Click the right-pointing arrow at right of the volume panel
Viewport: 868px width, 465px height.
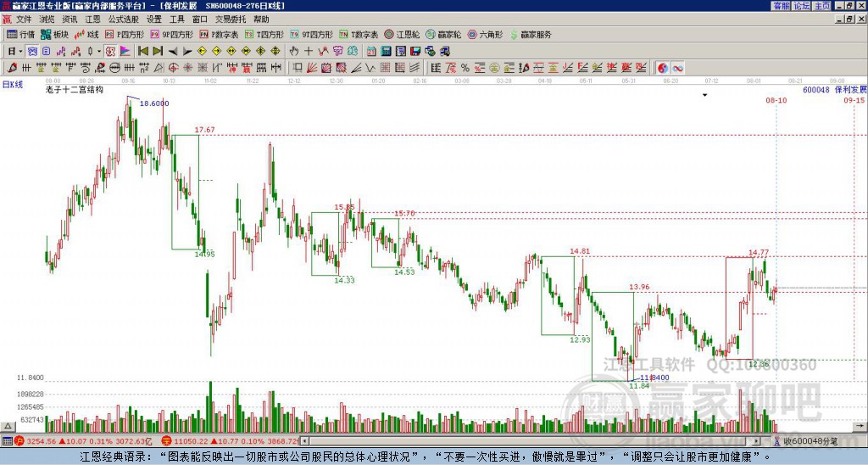(x=860, y=426)
